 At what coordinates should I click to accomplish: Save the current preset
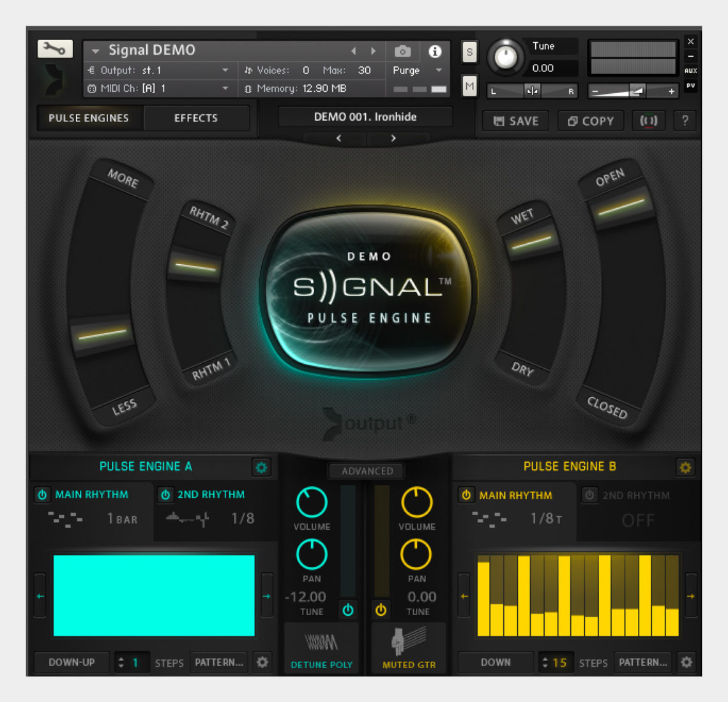[x=515, y=121]
